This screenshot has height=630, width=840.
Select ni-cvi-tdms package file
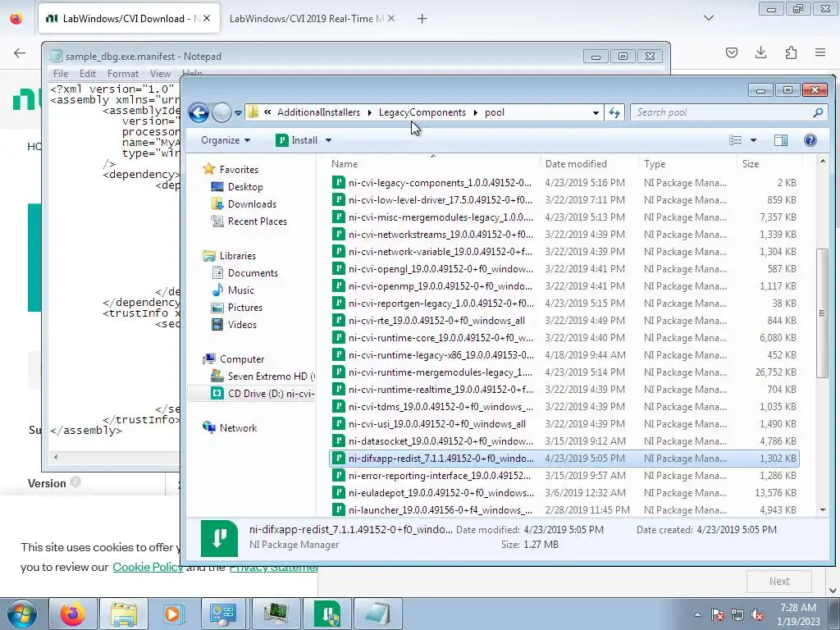pos(441,407)
